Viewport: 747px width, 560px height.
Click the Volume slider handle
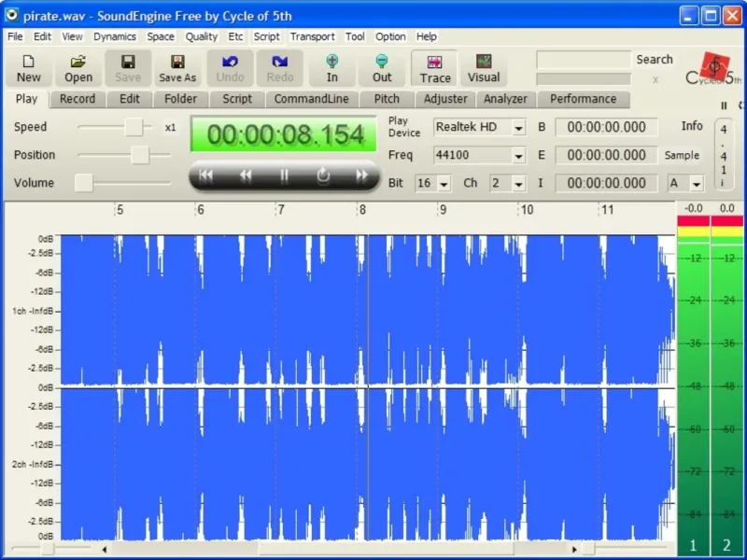pyautogui.click(x=83, y=183)
